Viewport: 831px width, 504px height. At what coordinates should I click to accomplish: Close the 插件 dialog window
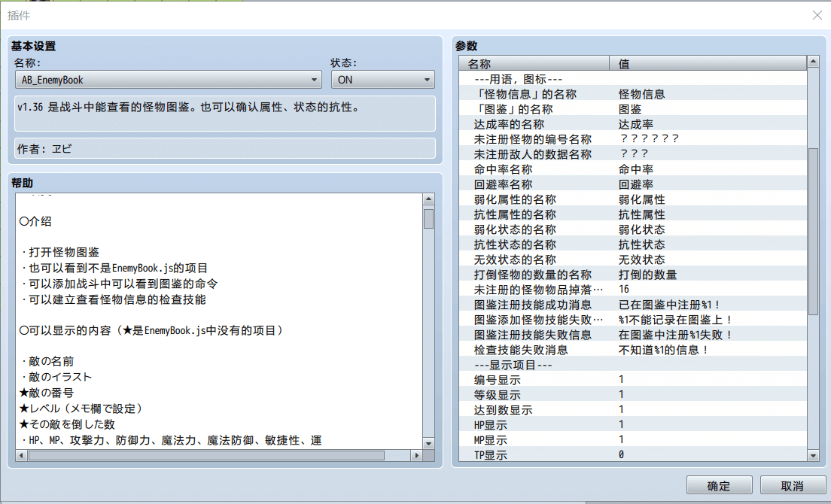[817, 15]
